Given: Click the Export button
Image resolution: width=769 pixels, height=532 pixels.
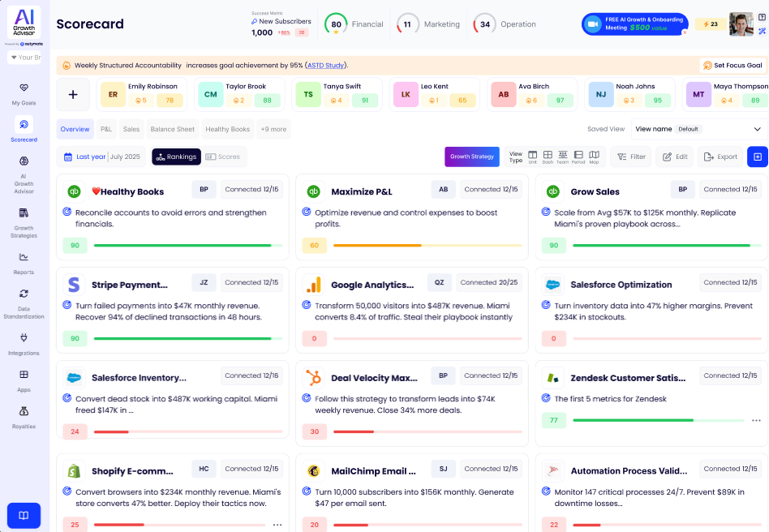Looking at the screenshot, I should coord(720,157).
